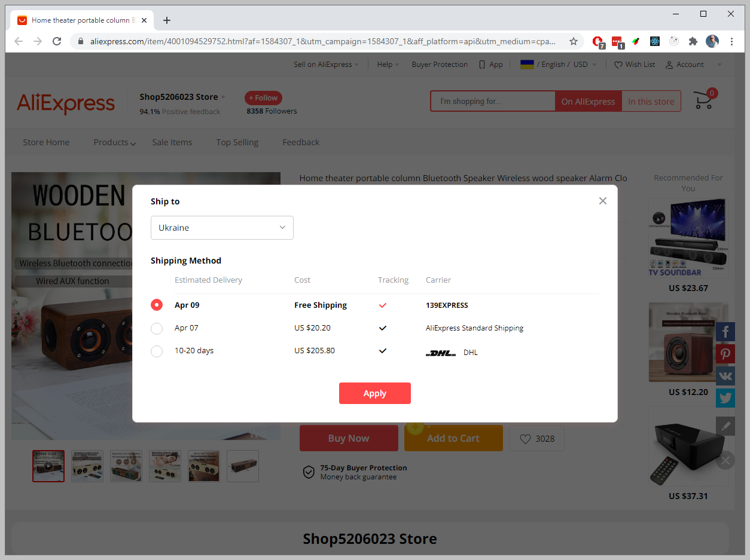The width and height of the screenshot is (750, 560).
Task: Choose AliExpress Standard Shipping radio button
Action: [157, 328]
